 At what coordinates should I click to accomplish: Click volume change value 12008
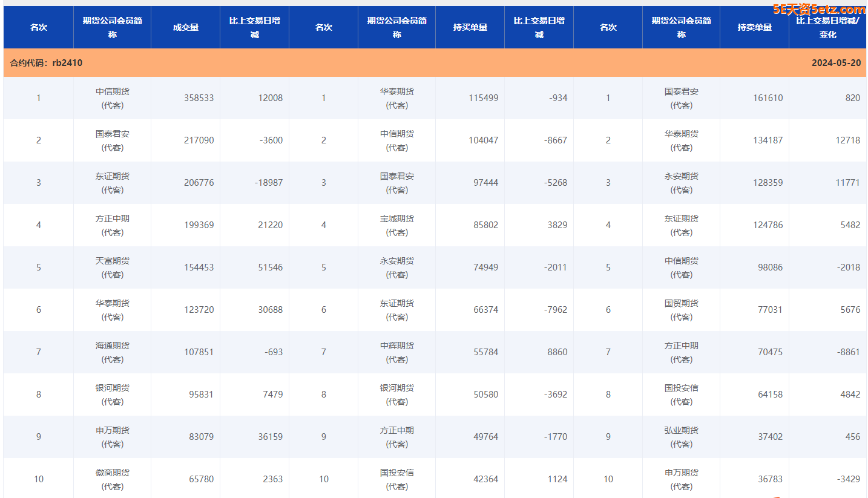[x=271, y=98]
